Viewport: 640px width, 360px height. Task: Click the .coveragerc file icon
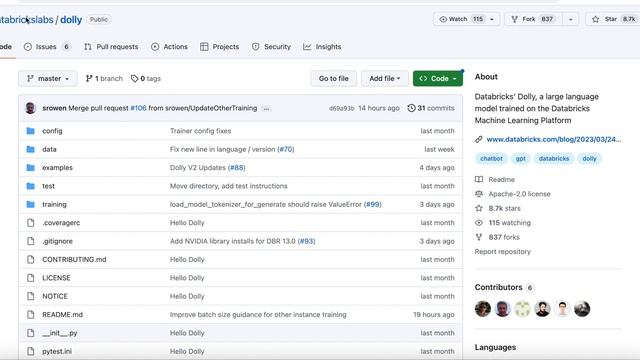31,222
